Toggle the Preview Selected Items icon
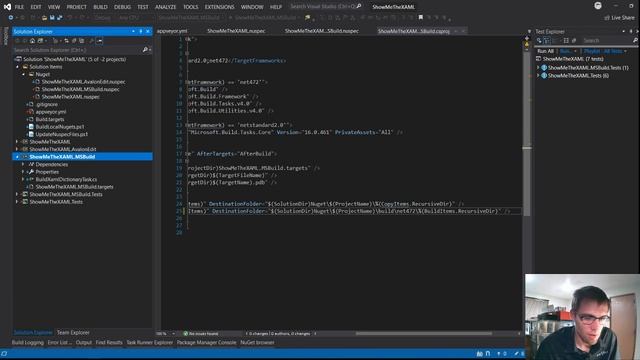 [100, 41]
